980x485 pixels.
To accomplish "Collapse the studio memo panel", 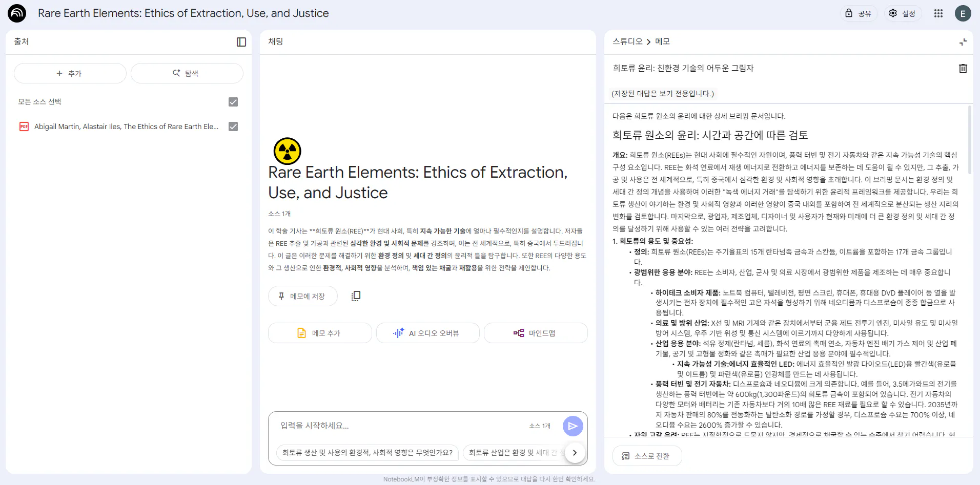I will (x=963, y=42).
